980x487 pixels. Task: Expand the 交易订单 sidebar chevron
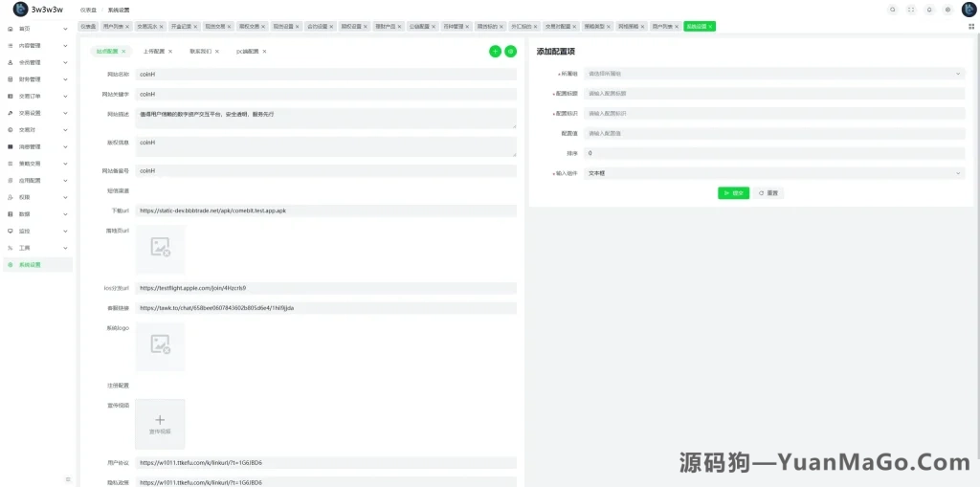point(66,97)
